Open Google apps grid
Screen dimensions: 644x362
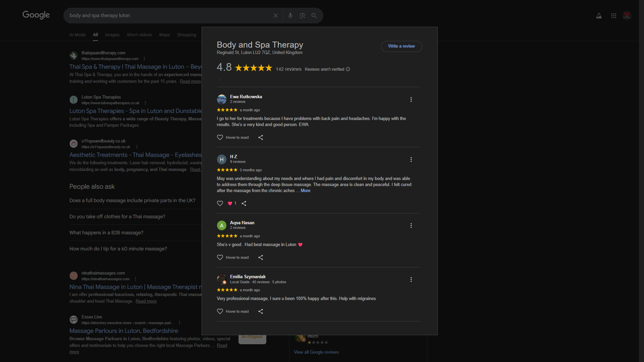pos(613,16)
